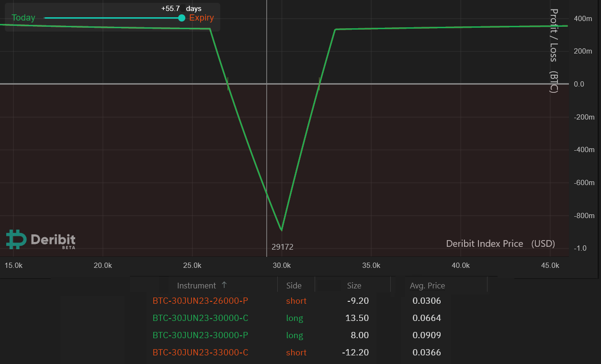The width and height of the screenshot is (601, 364).
Task: Click the teal slider handle near Expiry
Action: [181, 18]
